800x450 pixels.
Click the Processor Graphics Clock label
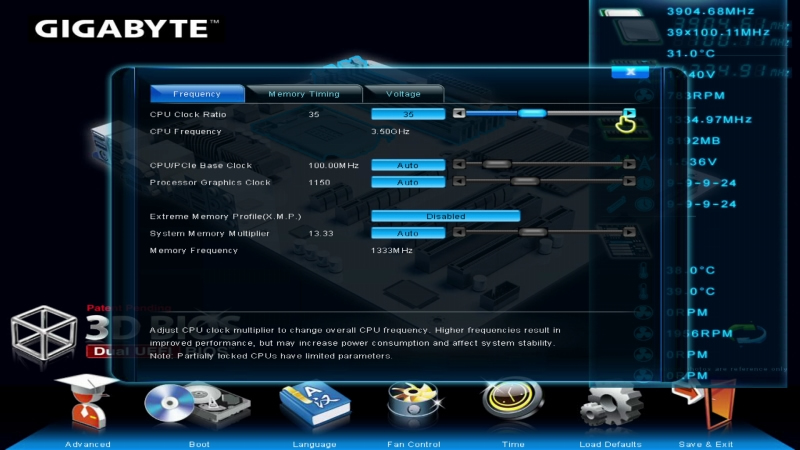210,182
